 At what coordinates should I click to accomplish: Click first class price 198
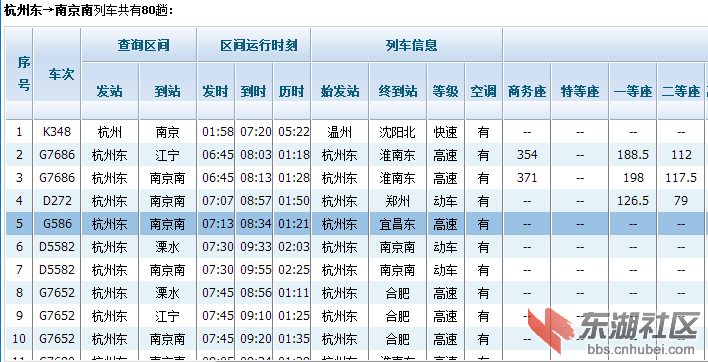[633, 178]
